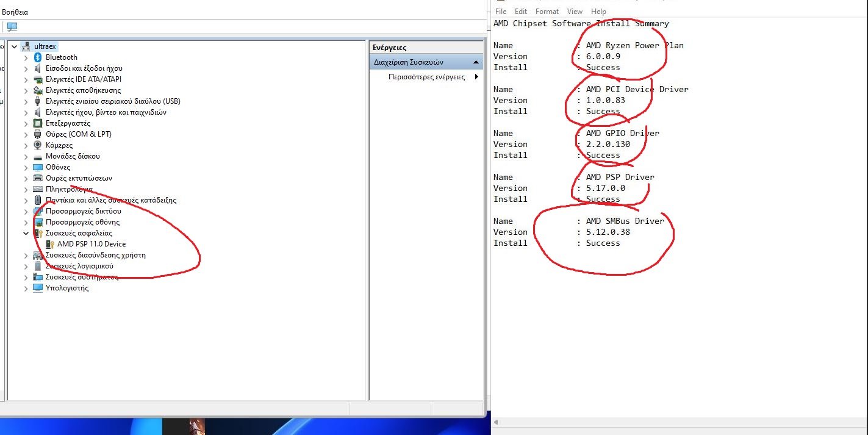Click the monitors icon (Οθόνες)

(38, 167)
